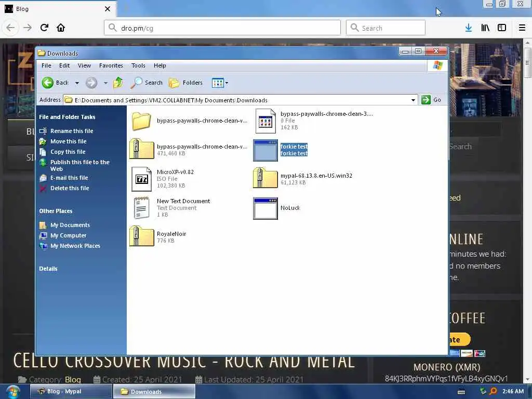Viewport: 532px width, 399px height.
Task: Close the Blog browser tab
Action: point(108,9)
